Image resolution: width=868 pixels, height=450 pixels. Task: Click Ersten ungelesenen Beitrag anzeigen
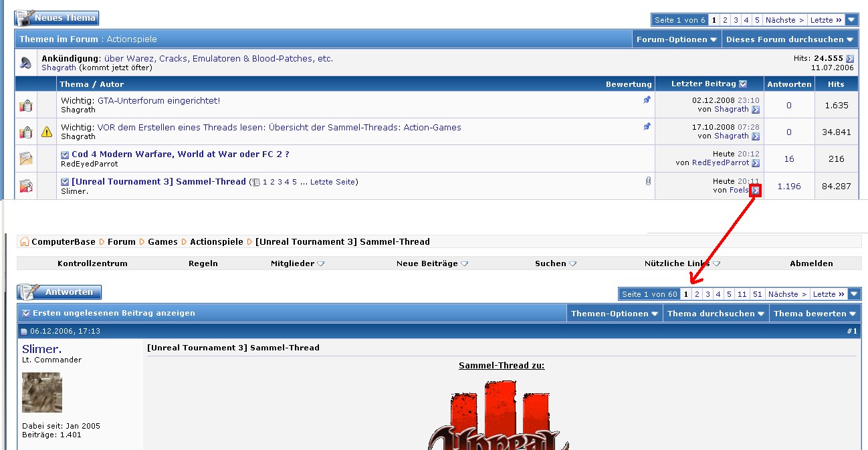click(x=114, y=313)
